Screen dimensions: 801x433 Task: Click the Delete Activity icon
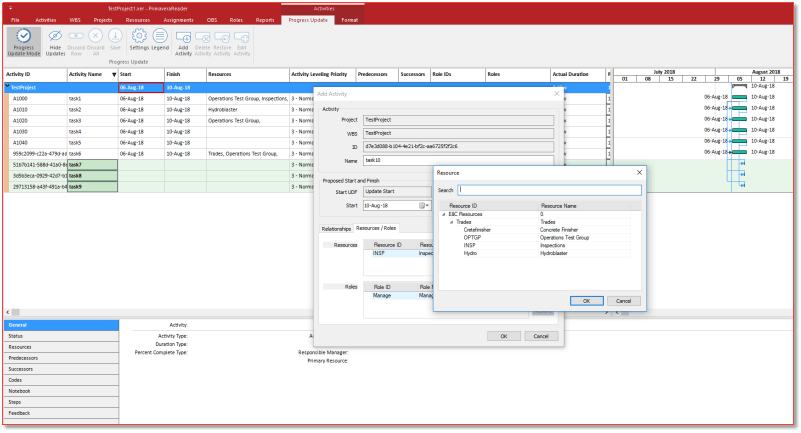203,37
